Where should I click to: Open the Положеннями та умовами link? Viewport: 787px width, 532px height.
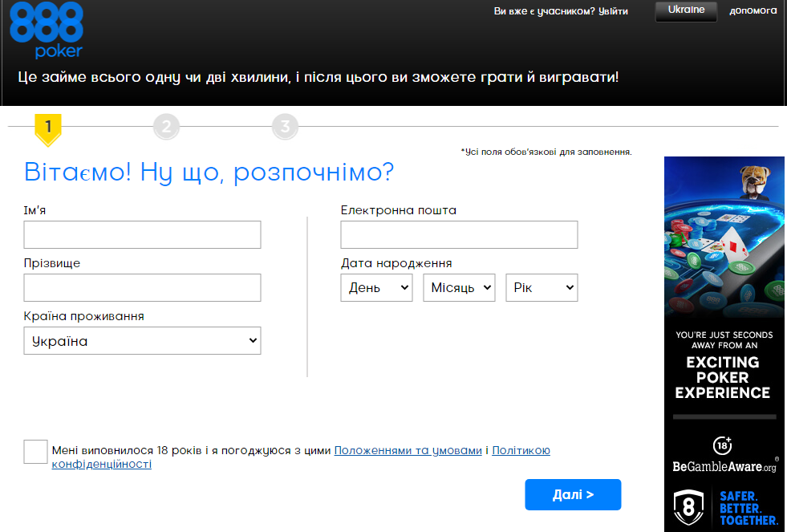pos(408,451)
